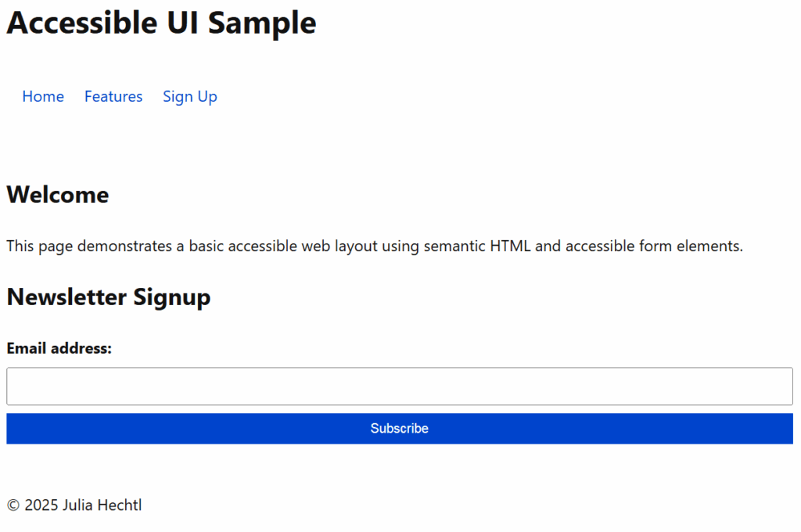Click the Email address label
The image size is (801, 532).
[59, 348]
